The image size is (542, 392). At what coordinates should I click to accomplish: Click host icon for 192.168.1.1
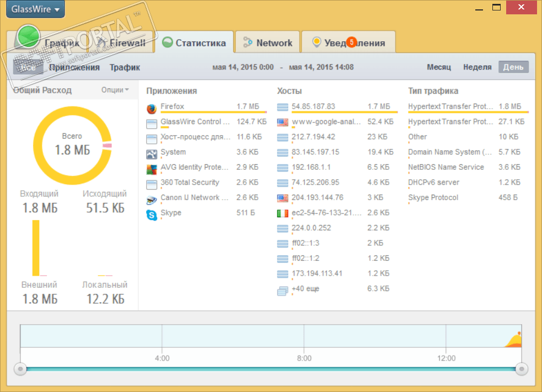point(282,168)
